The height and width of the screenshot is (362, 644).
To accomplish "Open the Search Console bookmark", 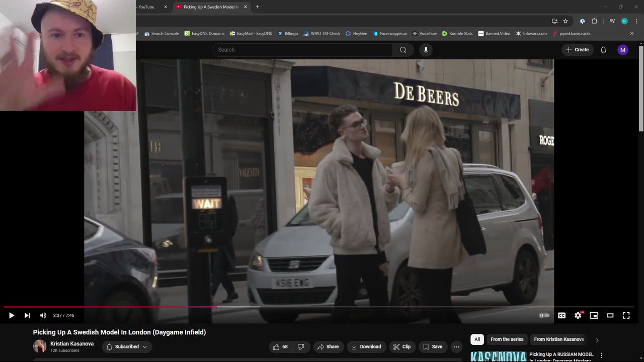I will click(x=162, y=34).
